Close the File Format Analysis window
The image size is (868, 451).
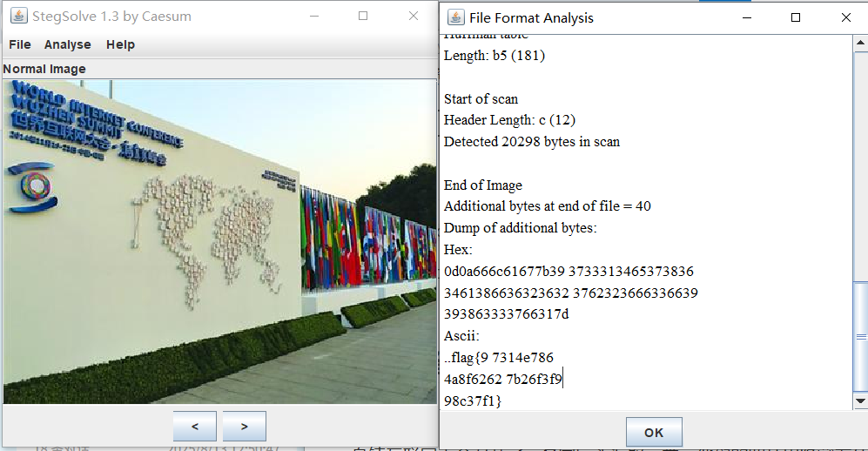click(846, 17)
